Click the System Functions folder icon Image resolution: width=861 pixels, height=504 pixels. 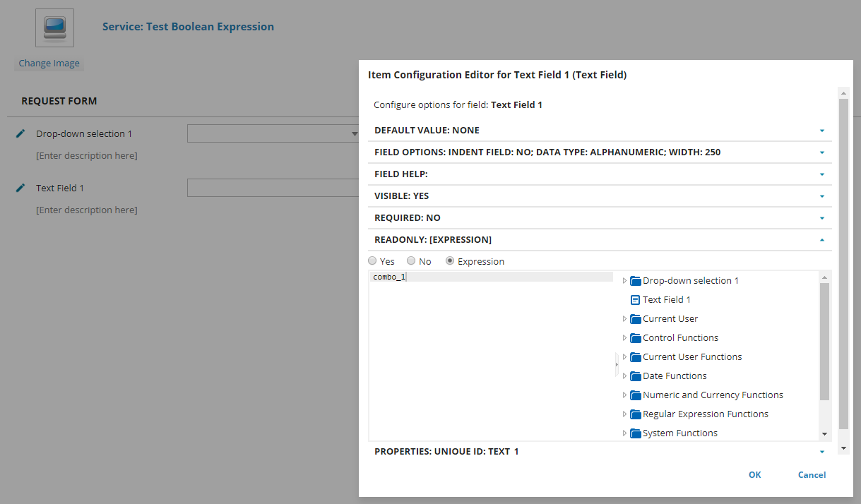click(634, 433)
